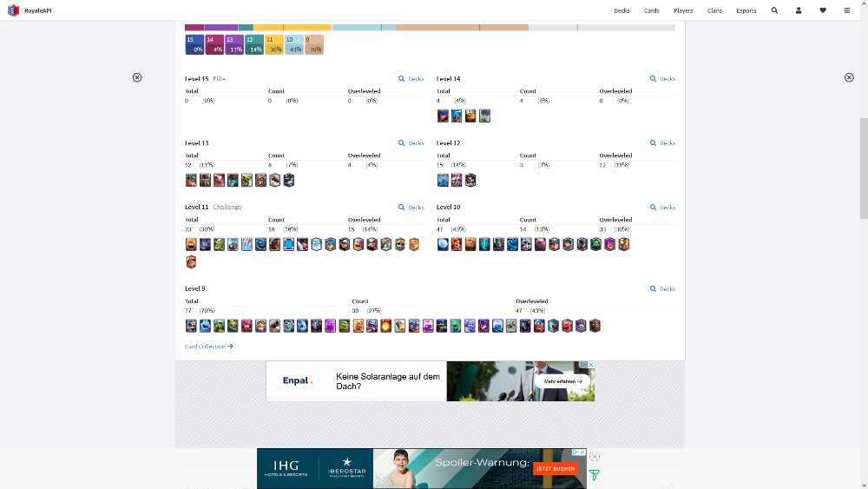The height and width of the screenshot is (489, 868).
Task: Click the first card under Level 9
Action: coord(191,326)
